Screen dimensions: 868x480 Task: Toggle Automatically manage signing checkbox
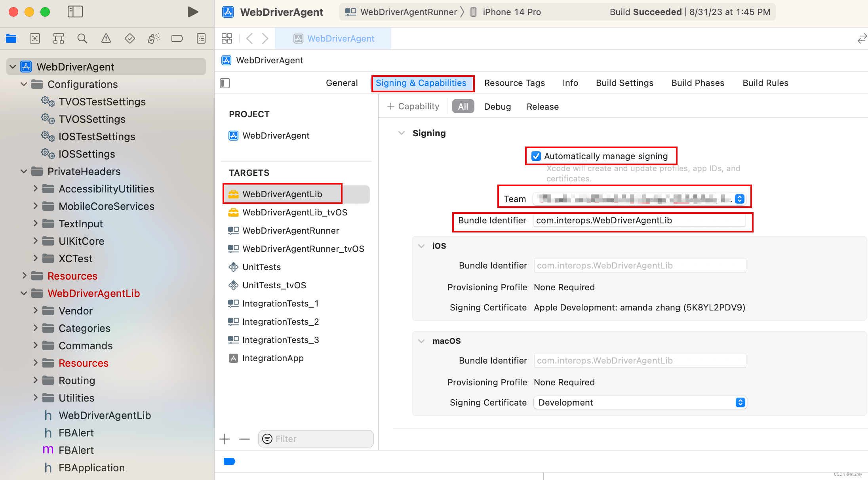click(x=536, y=156)
